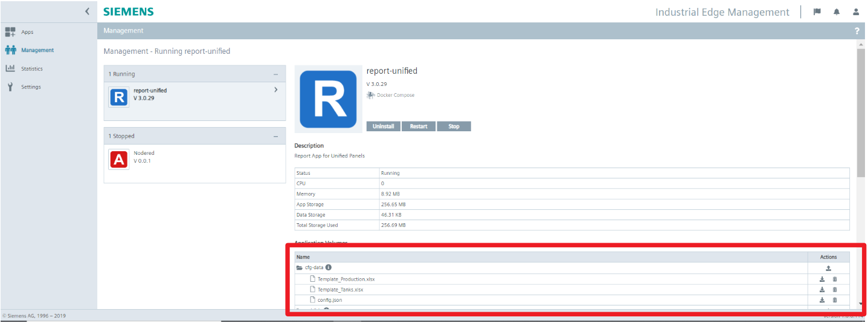Click the config.json file name
The height and width of the screenshot is (323, 868).
pos(330,300)
